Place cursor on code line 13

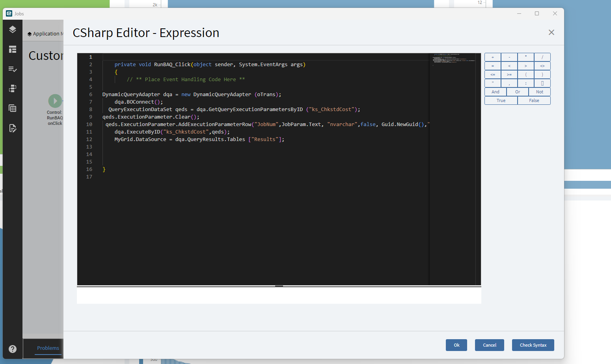tap(265, 147)
